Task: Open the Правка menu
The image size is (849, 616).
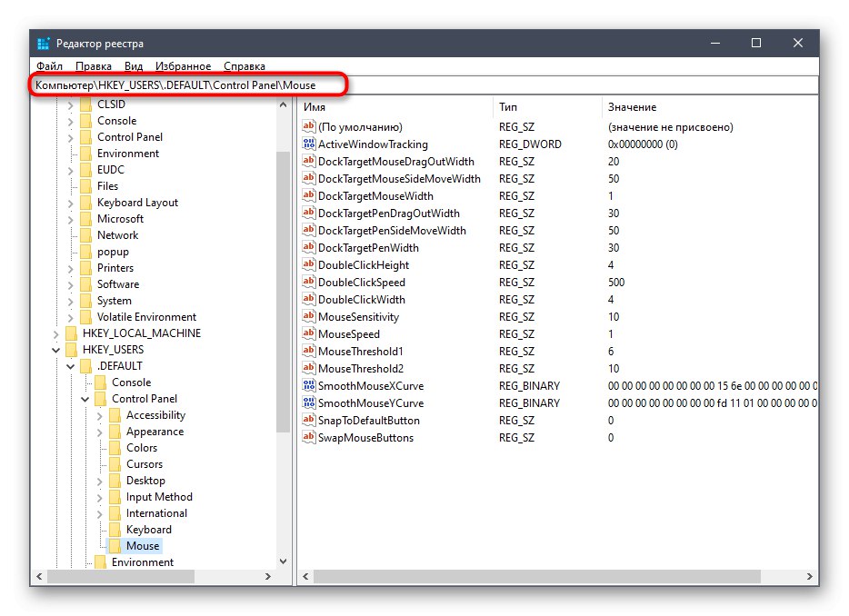Action: click(93, 66)
